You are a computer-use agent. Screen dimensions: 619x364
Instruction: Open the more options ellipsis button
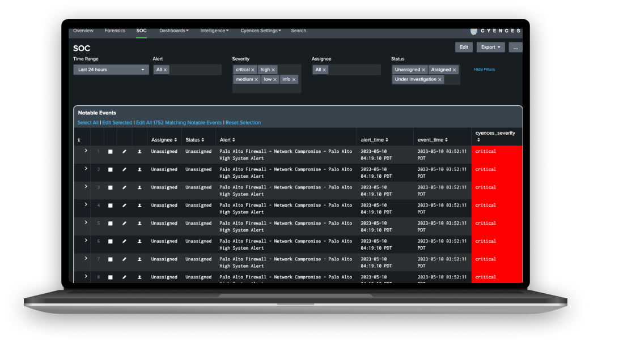pos(515,48)
